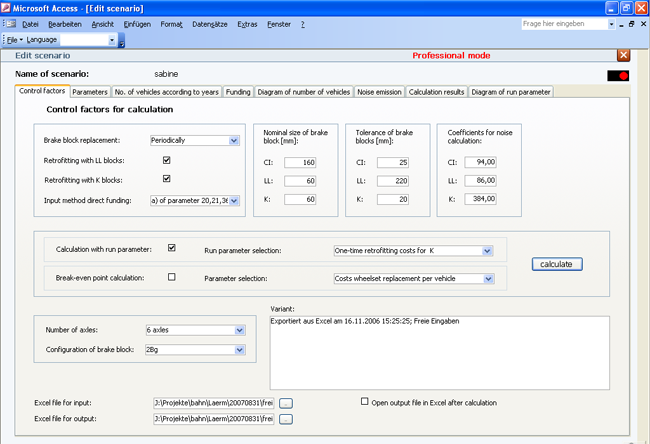
Task: Switch to the Parameters tab
Action: (90, 92)
